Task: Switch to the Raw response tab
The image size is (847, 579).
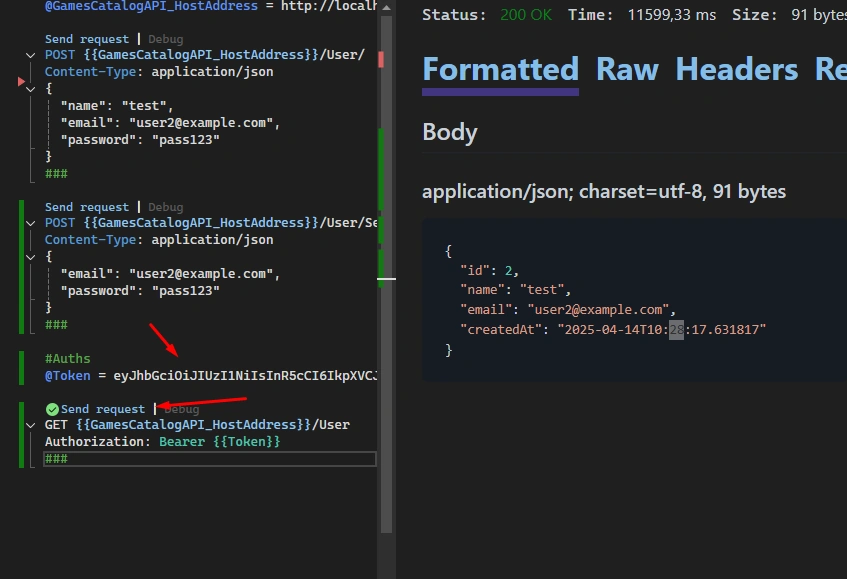Action: [x=627, y=69]
